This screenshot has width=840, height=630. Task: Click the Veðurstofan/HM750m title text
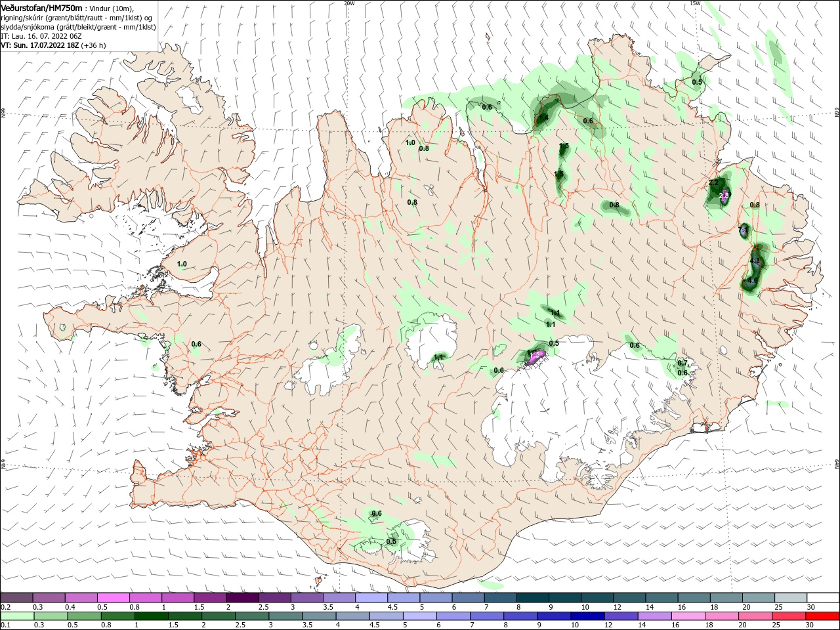tap(41, 8)
